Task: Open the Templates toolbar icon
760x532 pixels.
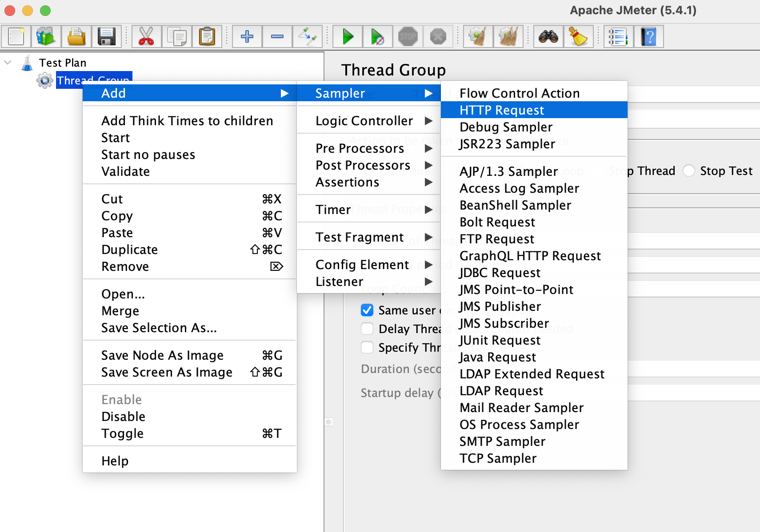Action: point(46,36)
